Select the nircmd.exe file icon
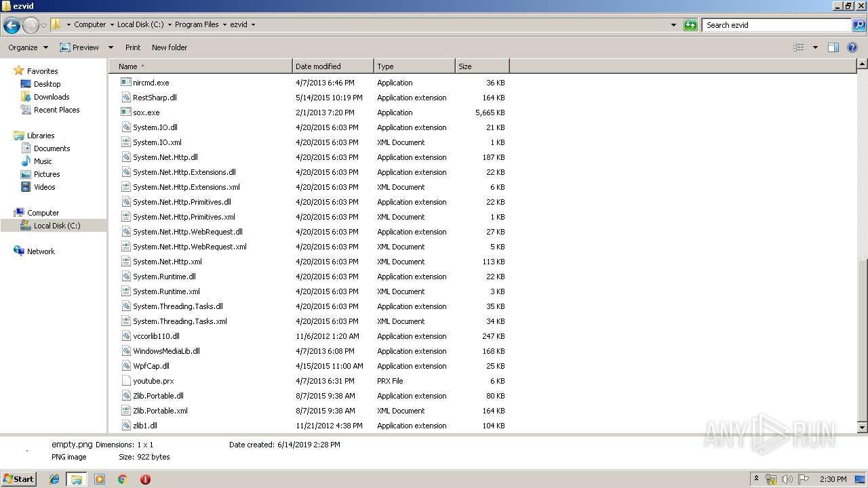 coord(125,82)
